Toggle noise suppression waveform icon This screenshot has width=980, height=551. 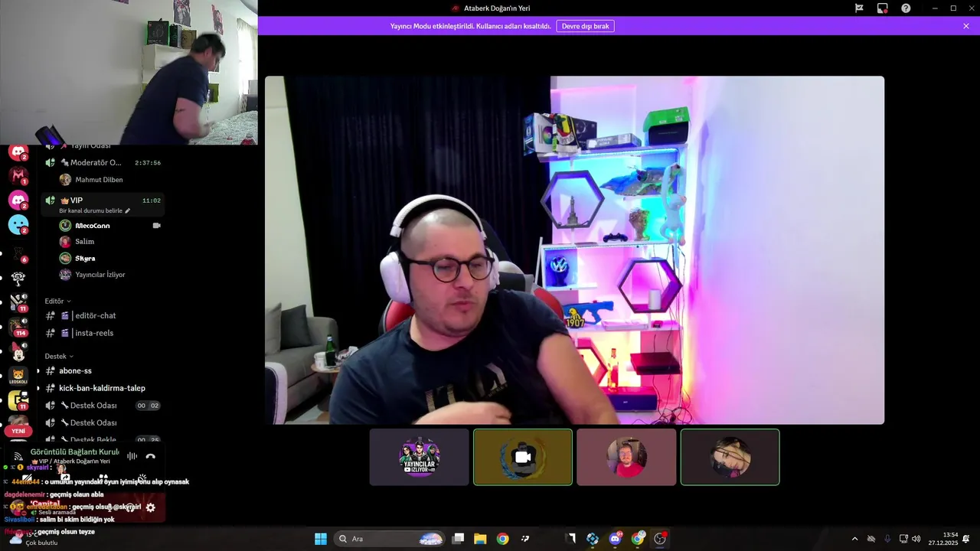point(132,456)
